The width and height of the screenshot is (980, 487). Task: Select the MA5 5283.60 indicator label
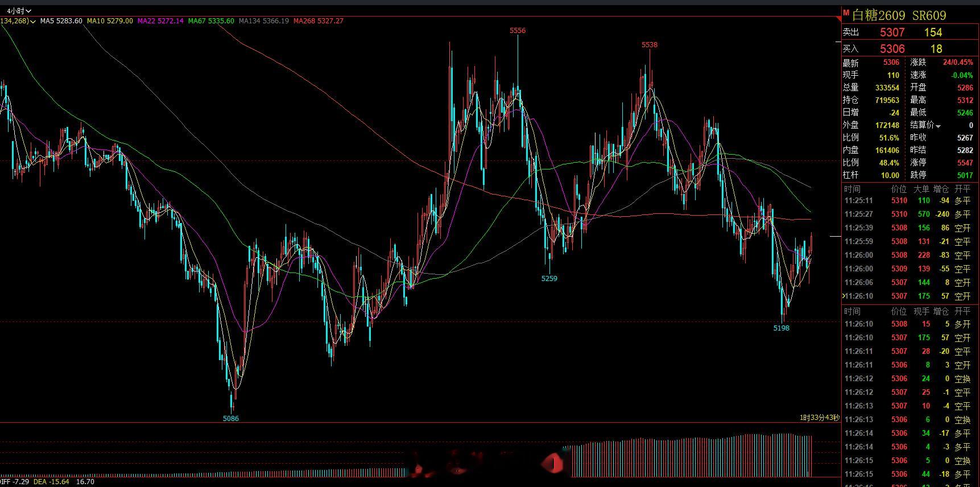pos(61,21)
